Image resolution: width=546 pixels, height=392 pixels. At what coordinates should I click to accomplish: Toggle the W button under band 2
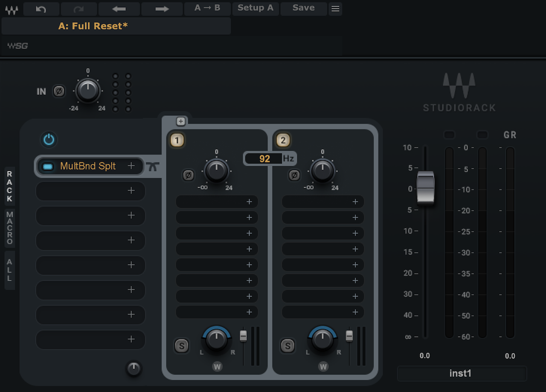coord(323,366)
